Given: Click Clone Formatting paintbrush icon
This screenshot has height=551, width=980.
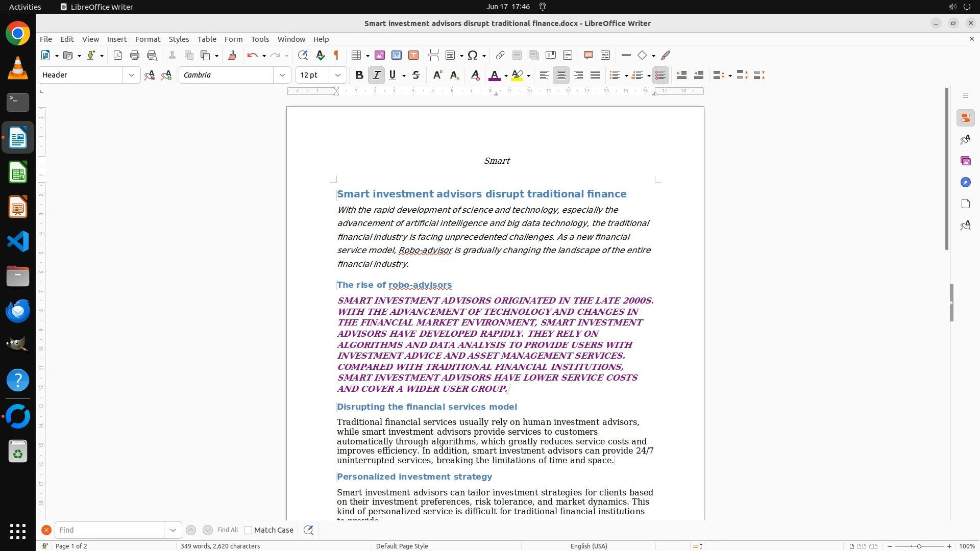Looking at the screenshot, I should click(x=232, y=55).
